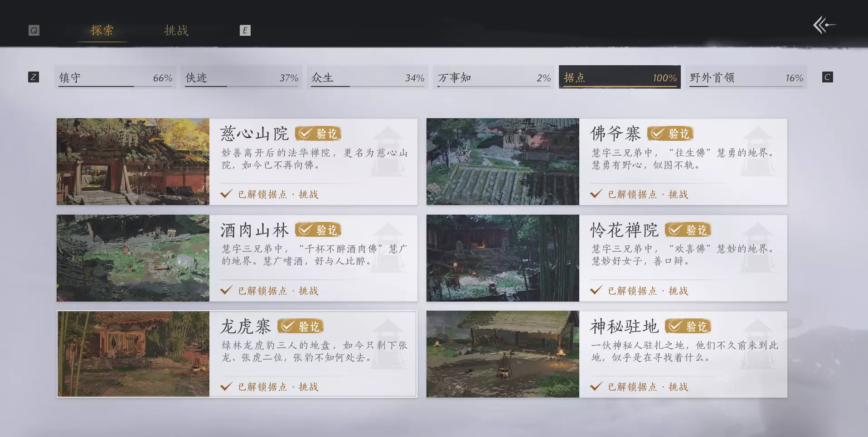Click the 龙虎寨 title text
Screen dimensions: 868x437
pos(246,326)
